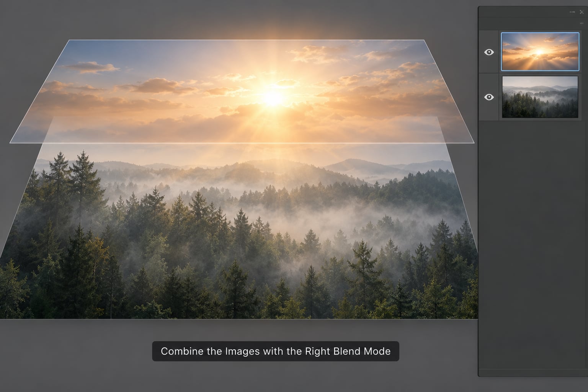Hide the sunset sky layer with its eye icon
The image size is (588, 392).
tap(489, 52)
